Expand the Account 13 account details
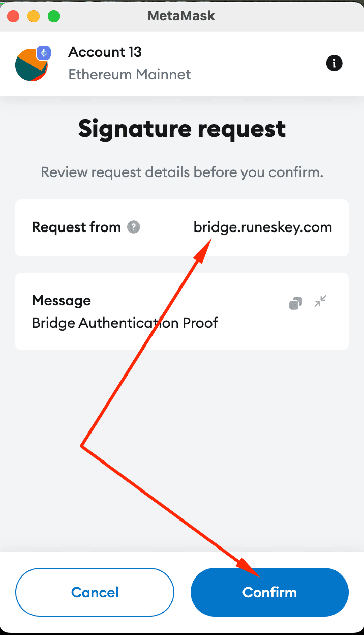Image resolution: width=364 pixels, height=635 pixels. click(x=105, y=52)
